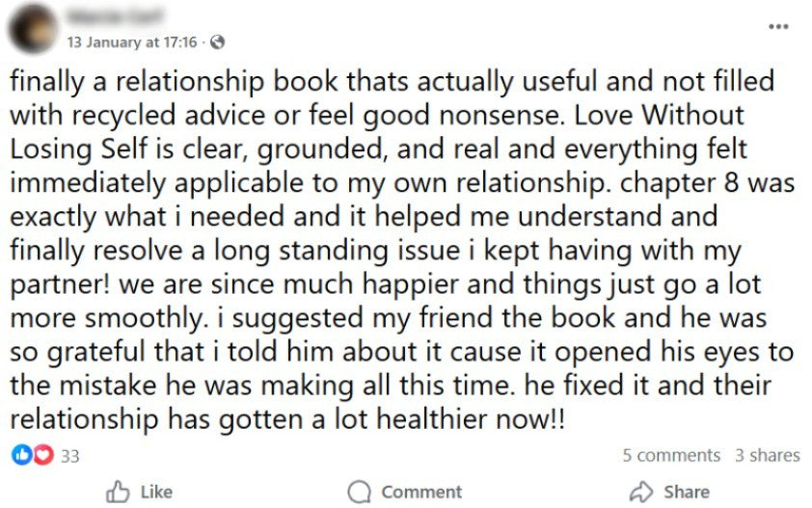
Task: View who reacted via the 33 count
Action: (x=69, y=455)
